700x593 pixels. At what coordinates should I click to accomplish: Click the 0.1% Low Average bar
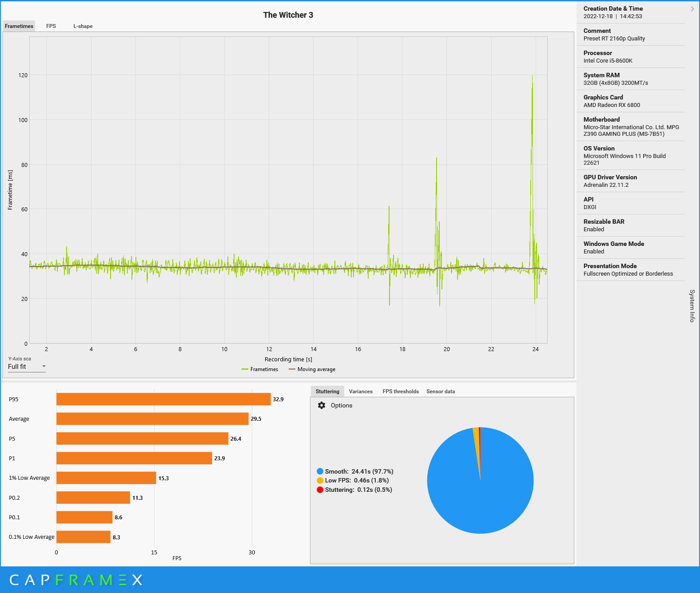click(84, 537)
